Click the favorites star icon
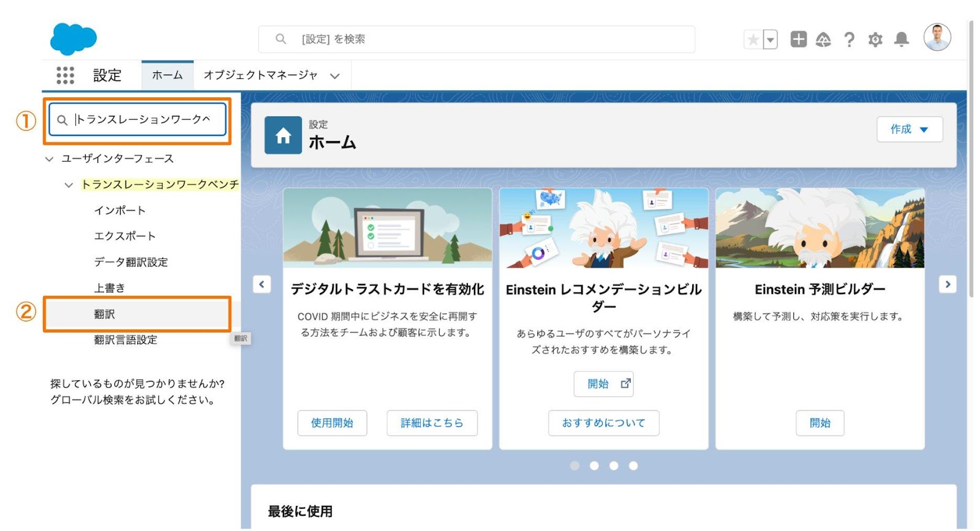Viewport: 980px width, 531px height. [753, 40]
